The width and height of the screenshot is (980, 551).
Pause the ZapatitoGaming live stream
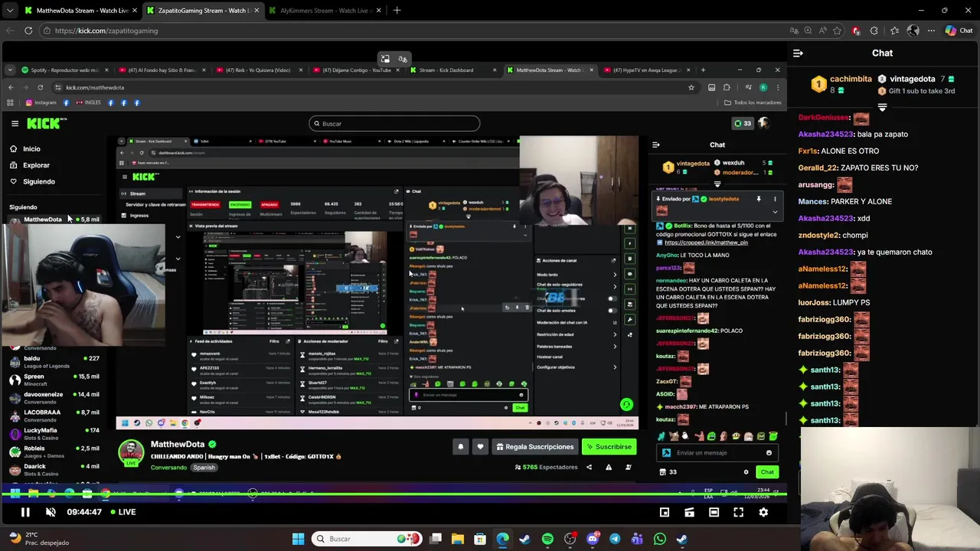tap(24, 512)
